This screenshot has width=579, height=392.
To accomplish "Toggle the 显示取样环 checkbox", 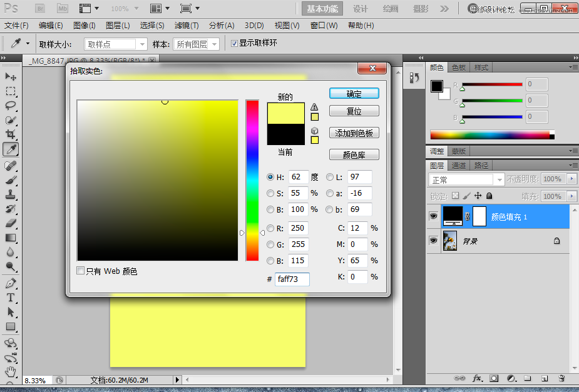I will pos(234,43).
